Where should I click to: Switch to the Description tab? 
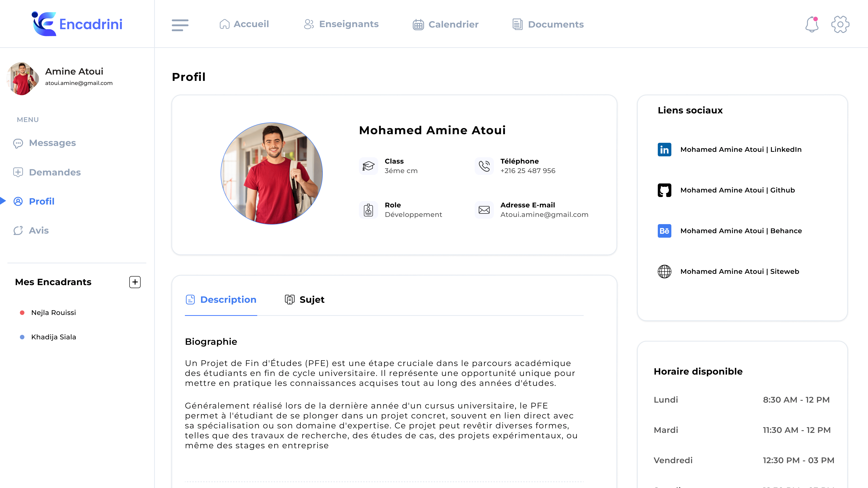click(221, 300)
